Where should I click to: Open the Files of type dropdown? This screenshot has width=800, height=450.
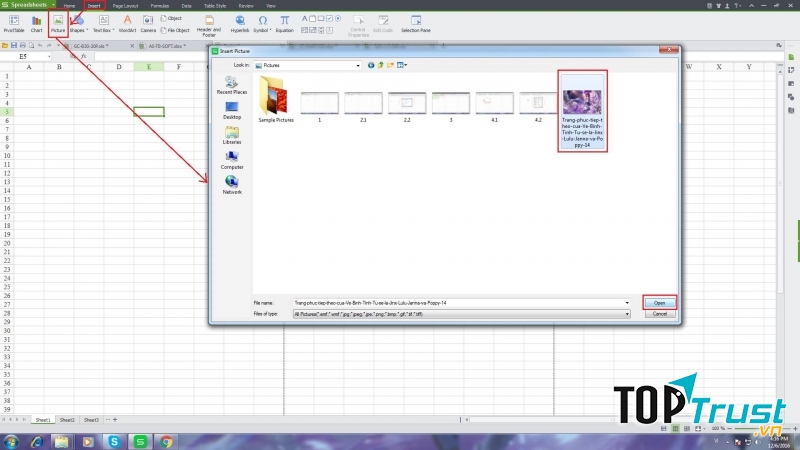(x=627, y=313)
